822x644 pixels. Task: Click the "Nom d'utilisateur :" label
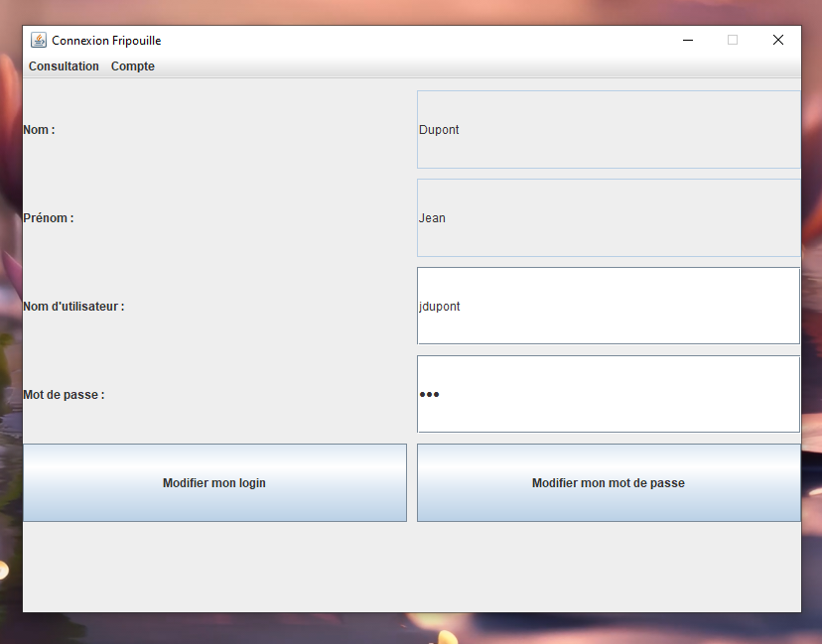pyautogui.click(x=73, y=307)
